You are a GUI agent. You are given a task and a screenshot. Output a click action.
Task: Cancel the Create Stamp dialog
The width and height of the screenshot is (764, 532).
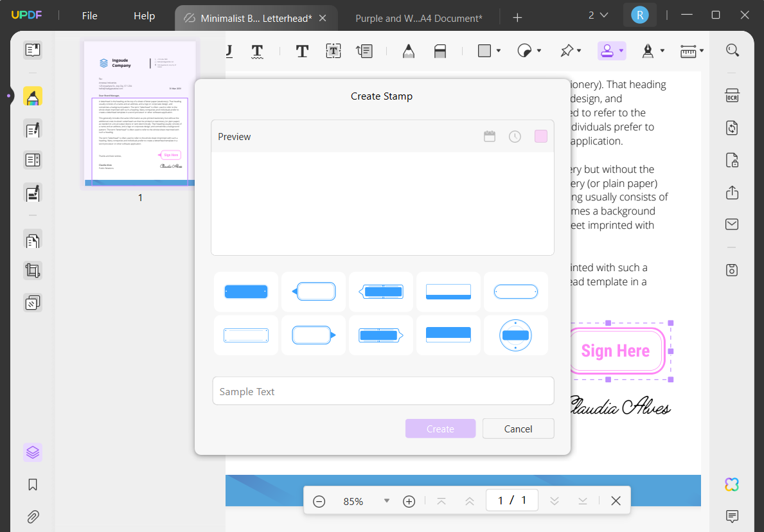(518, 429)
